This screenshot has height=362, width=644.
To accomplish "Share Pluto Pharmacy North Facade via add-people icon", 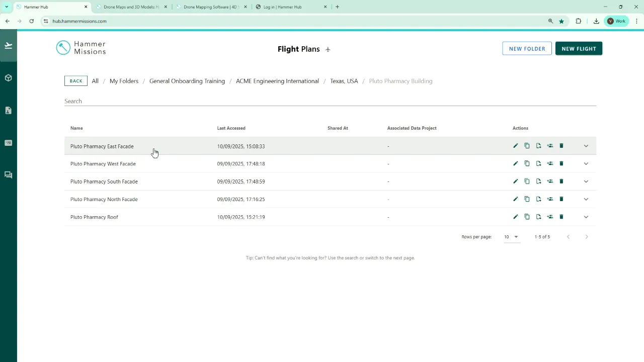I will pos(550,199).
